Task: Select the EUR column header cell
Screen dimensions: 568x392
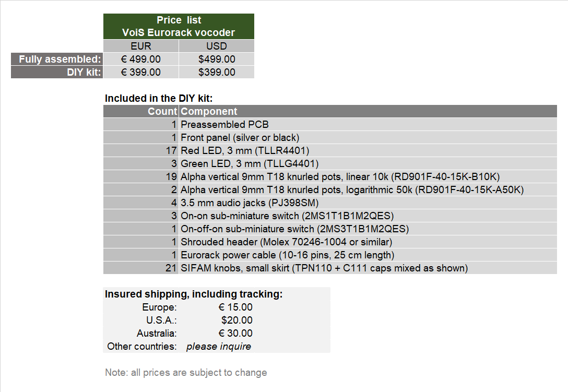Action: pos(141,46)
